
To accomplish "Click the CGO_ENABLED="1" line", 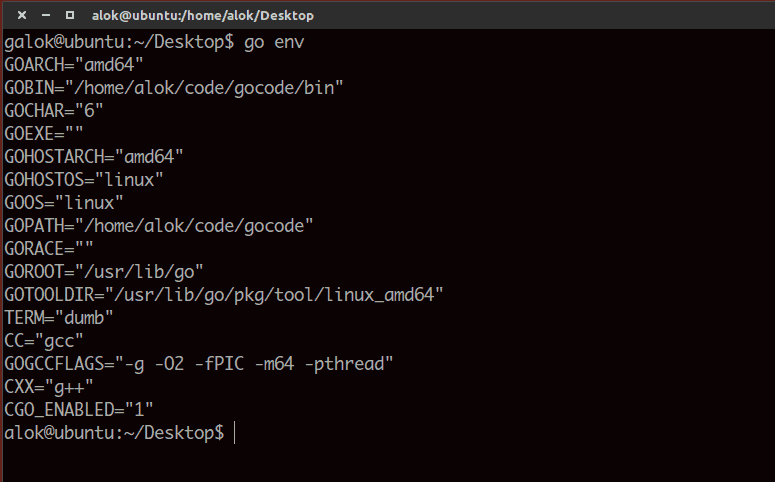I will 79,409.
